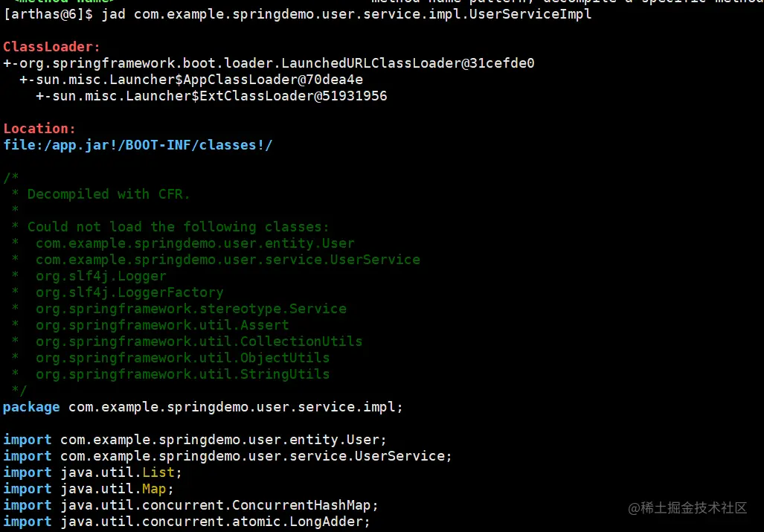Click the import ConcurrentHashMap line
This screenshot has width=764, height=532.
[x=191, y=505]
